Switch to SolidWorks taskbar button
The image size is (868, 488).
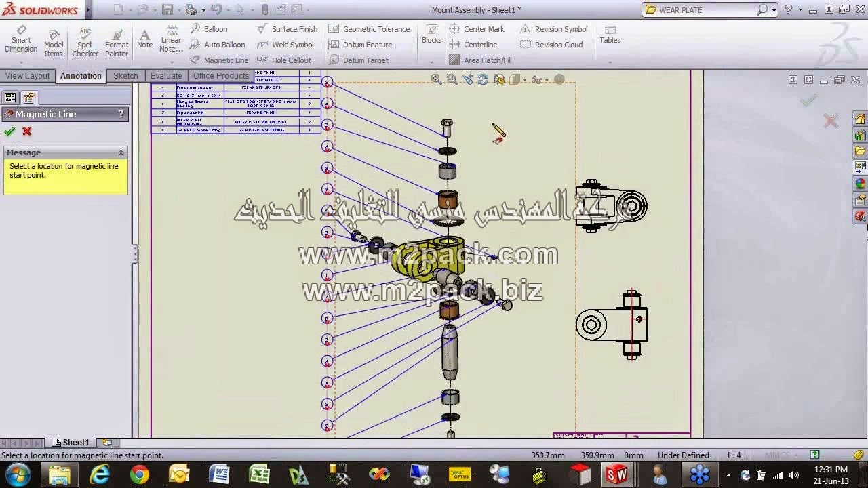pyautogui.click(x=617, y=474)
